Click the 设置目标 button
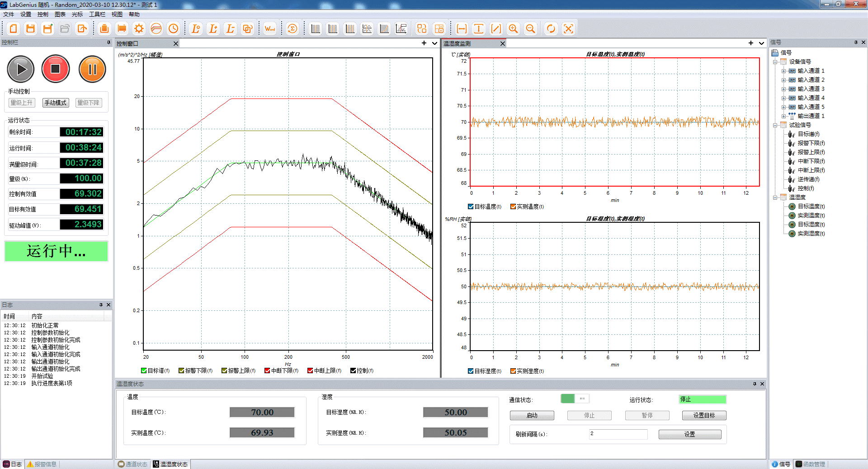The image size is (868, 469). (x=704, y=415)
